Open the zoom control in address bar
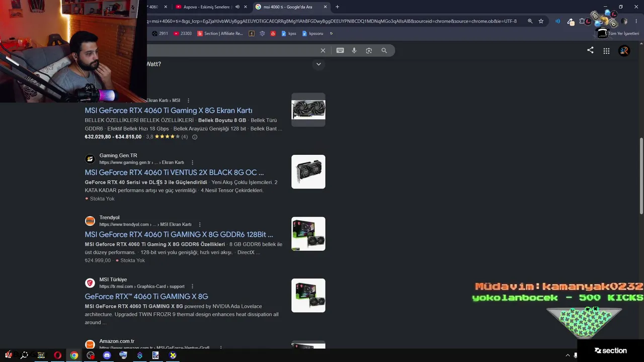 click(530, 21)
